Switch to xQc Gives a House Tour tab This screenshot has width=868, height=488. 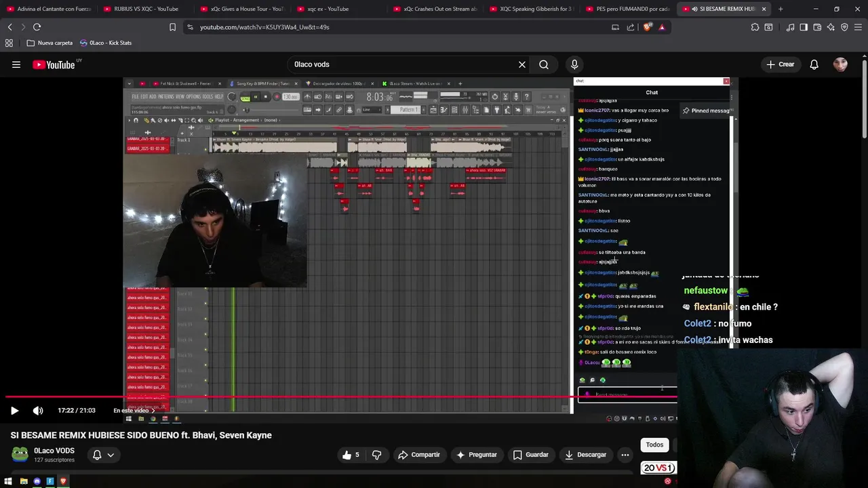[x=243, y=9]
